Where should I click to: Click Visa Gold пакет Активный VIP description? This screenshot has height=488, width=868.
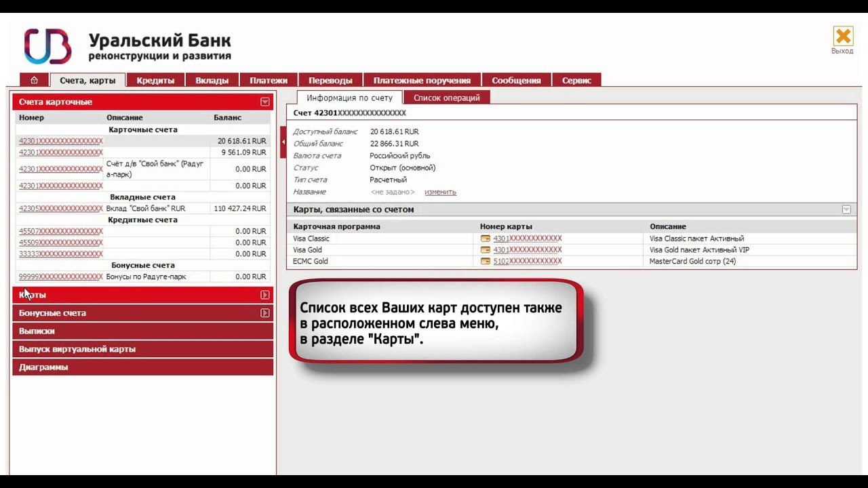pos(699,250)
